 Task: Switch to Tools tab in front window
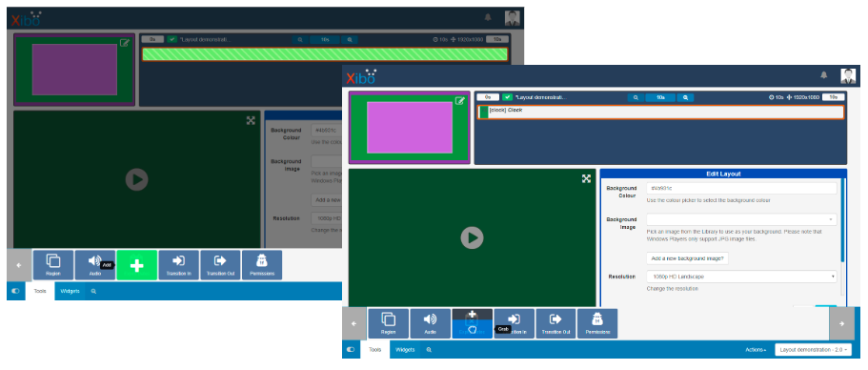pyautogui.click(x=374, y=350)
